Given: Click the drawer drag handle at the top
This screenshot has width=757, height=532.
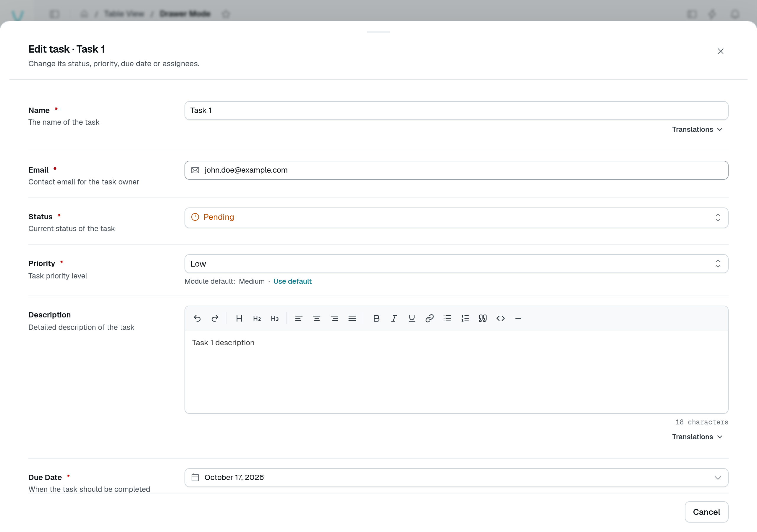Looking at the screenshot, I should tap(378, 32).
